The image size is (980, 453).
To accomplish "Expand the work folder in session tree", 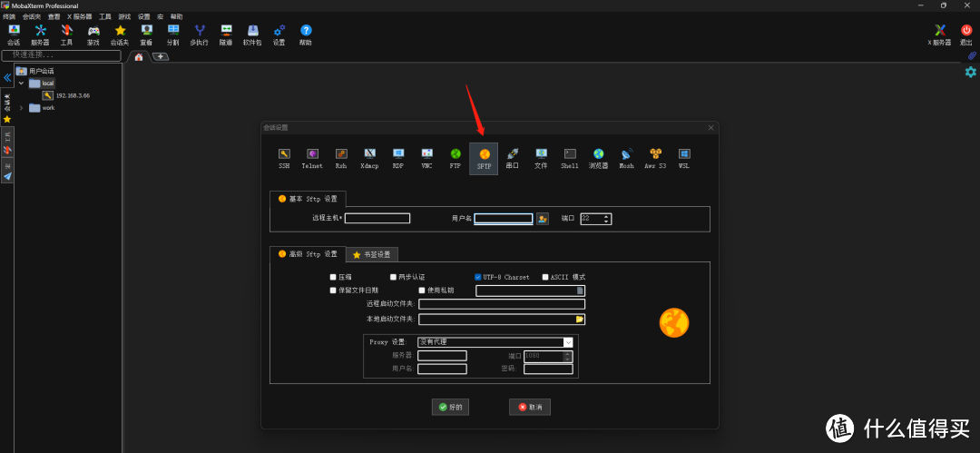I will tap(21, 108).
